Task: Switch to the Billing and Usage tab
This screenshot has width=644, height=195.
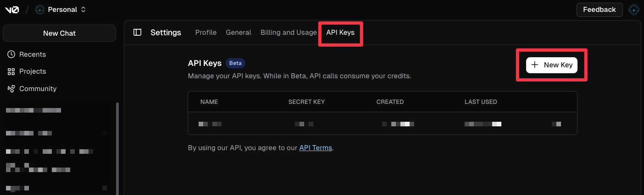Action: tap(289, 32)
